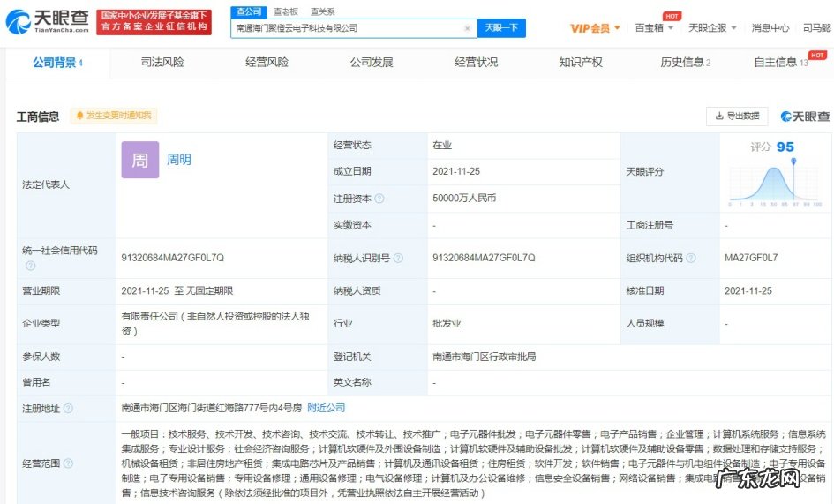The image size is (834, 504).
Task: Select the 查关系 search tab
Action: (322, 11)
